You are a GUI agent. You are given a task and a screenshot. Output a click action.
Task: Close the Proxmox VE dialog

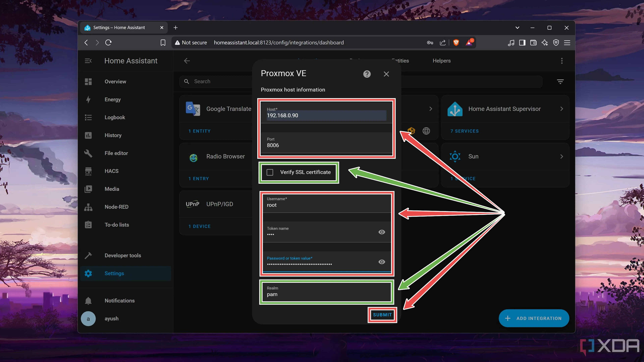(x=386, y=74)
